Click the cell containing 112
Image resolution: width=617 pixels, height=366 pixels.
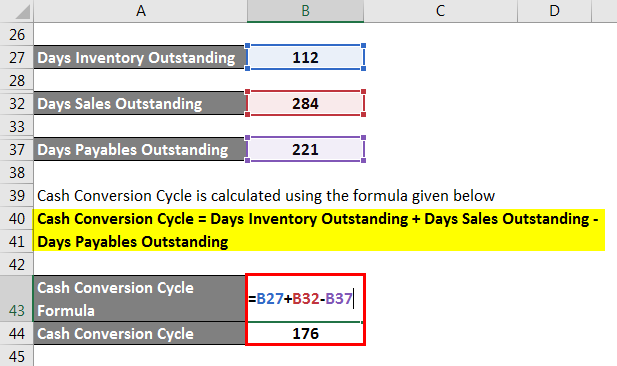[305, 58]
